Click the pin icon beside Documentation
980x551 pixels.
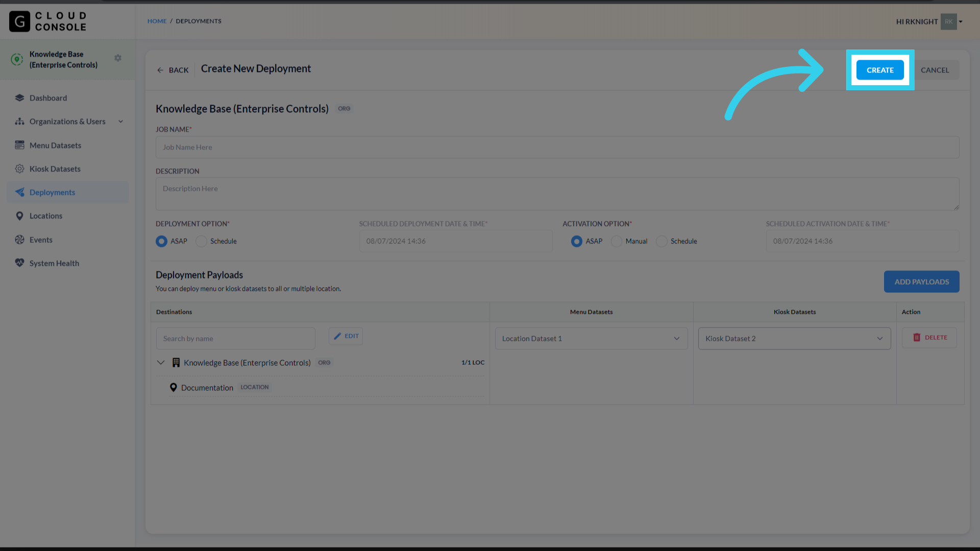[174, 388]
